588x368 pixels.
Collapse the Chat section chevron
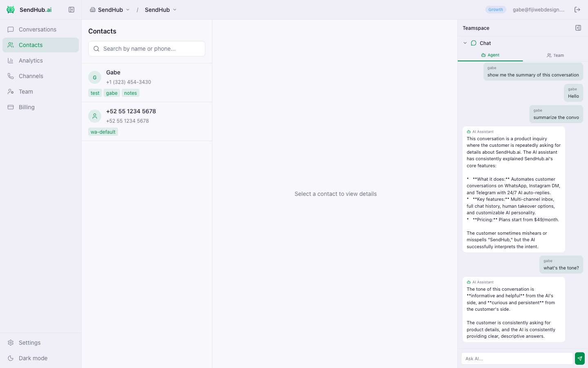[465, 43]
